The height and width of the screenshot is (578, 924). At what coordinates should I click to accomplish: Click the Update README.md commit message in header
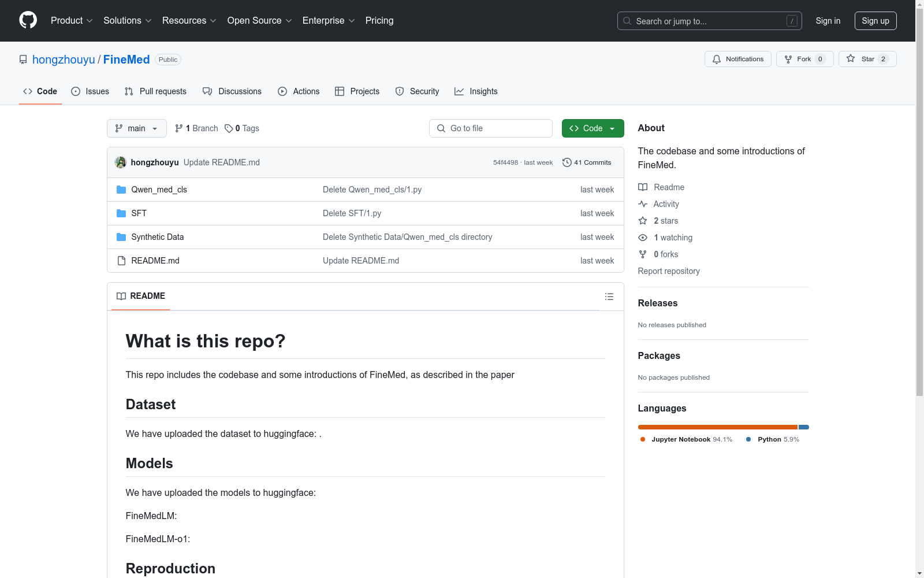[222, 162]
